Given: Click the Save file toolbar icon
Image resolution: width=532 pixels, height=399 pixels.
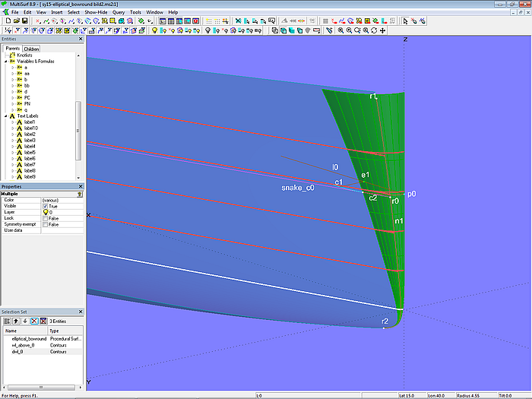Looking at the screenshot, I should [x=24, y=21].
